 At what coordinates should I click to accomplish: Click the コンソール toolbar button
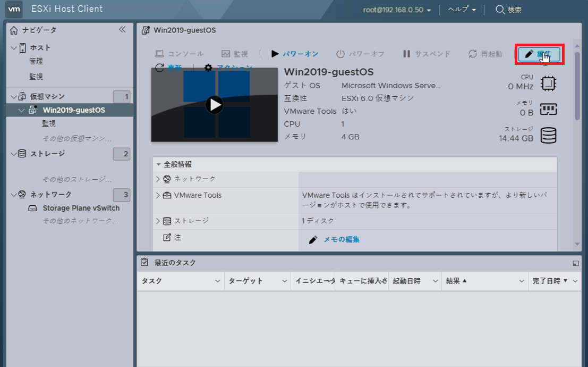[179, 54]
